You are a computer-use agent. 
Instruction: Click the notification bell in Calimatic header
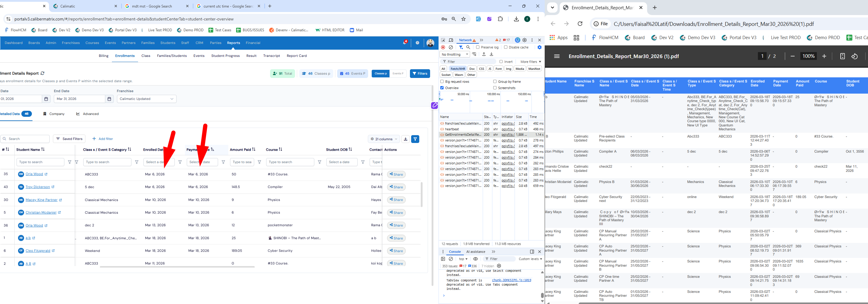tap(405, 43)
